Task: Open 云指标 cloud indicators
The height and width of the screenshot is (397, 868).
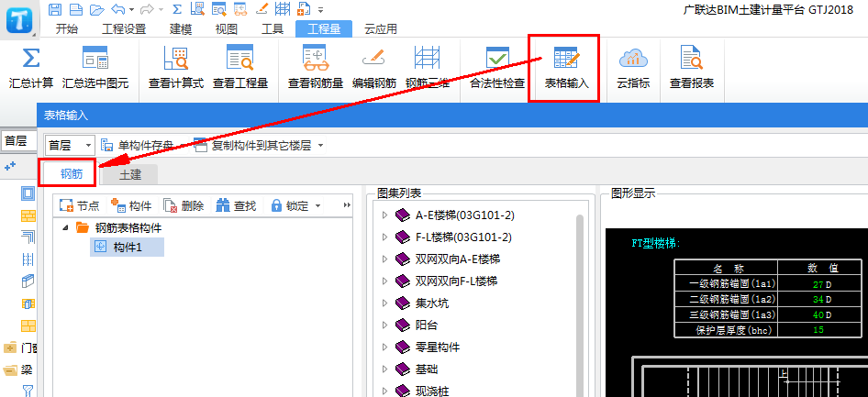Action: pyautogui.click(x=633, y=68)
